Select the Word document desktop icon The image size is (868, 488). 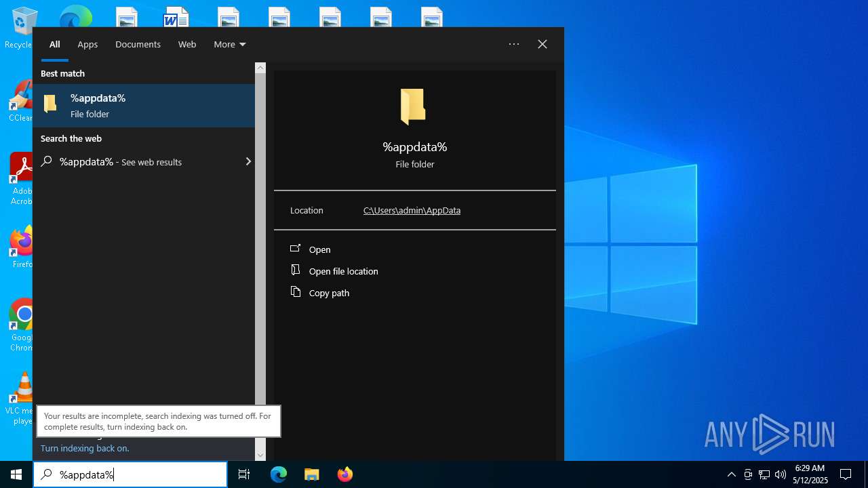click(x=176, y=17)
